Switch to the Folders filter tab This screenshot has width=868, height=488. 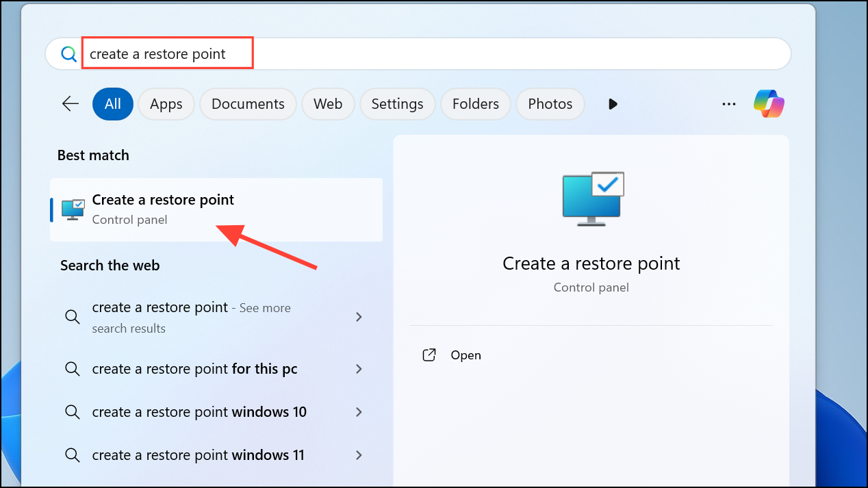(476, 104)
